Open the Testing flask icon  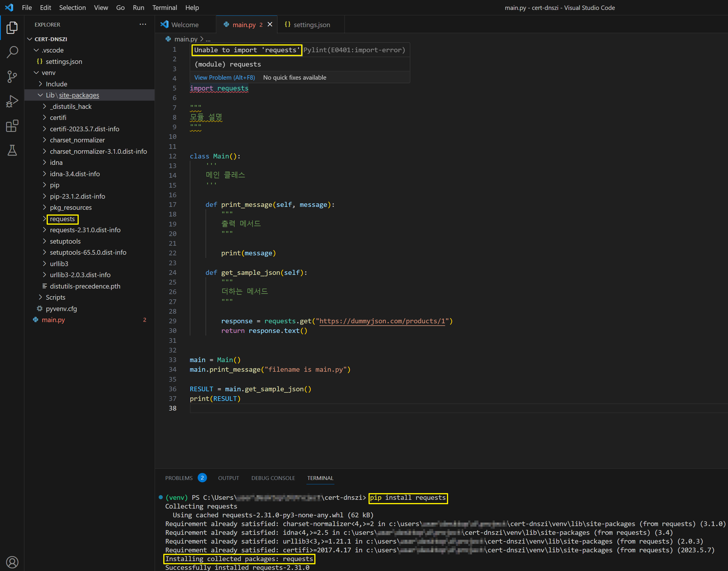(12, 151)
